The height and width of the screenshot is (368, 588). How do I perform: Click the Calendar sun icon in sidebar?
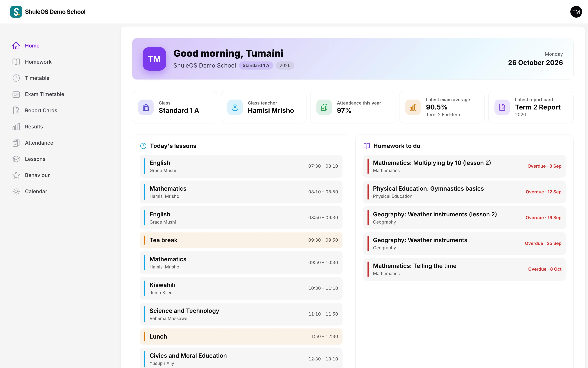(x=16, y=191)
